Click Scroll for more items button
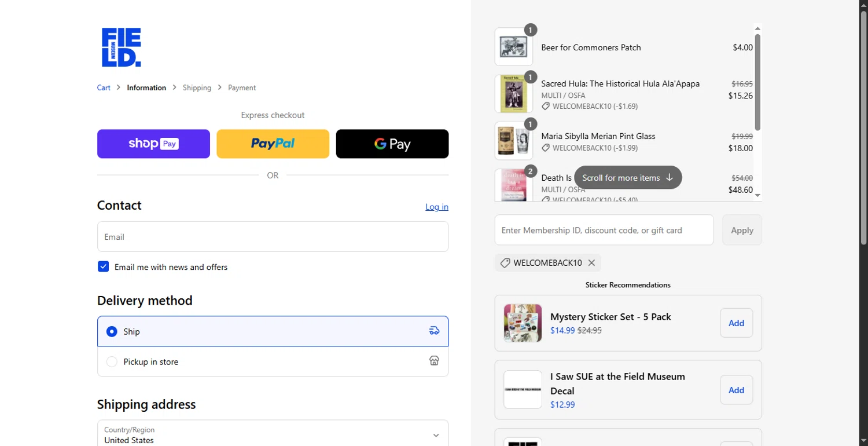The height and width of the screenshot is (446, 868). pos(628,178)
